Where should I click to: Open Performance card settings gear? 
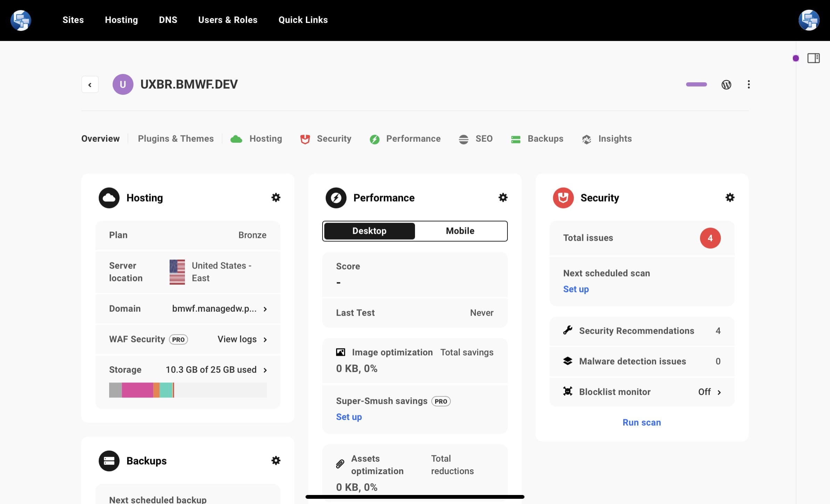click(x=503, y=198)
